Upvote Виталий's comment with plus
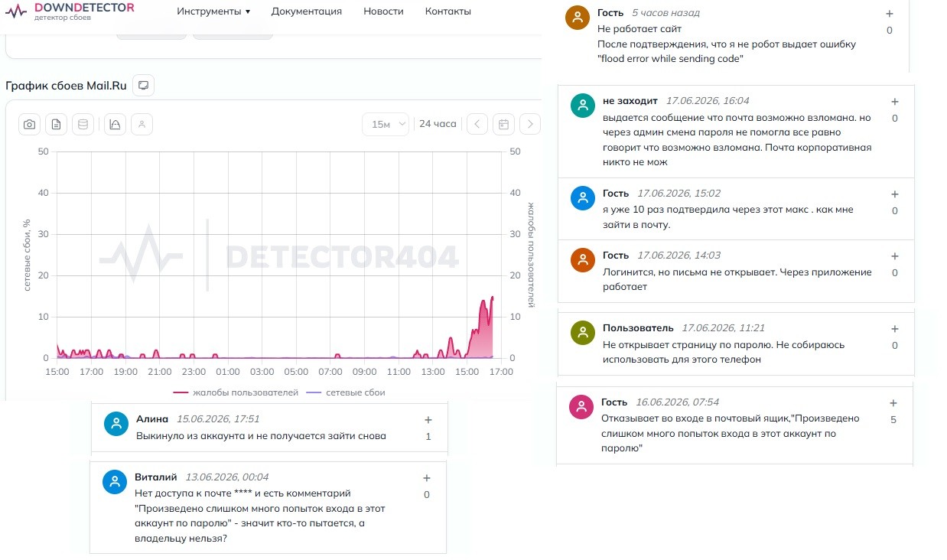The width and height of the screenshot is (947, 560). (x=427, y=478)
